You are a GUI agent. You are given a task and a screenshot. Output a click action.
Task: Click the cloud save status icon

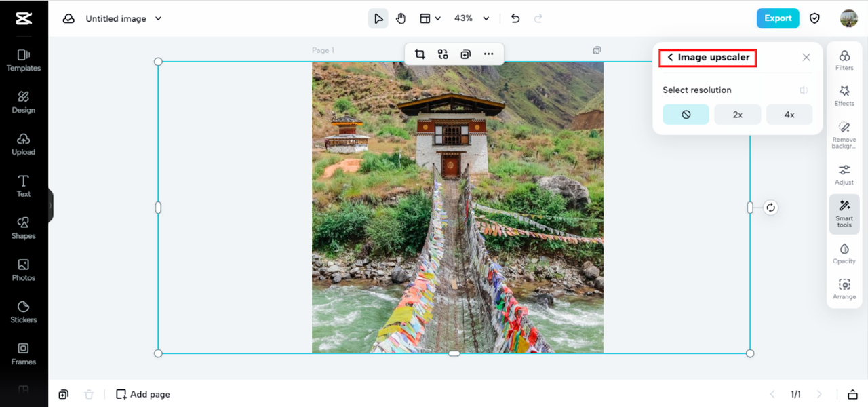coord(68,18)
